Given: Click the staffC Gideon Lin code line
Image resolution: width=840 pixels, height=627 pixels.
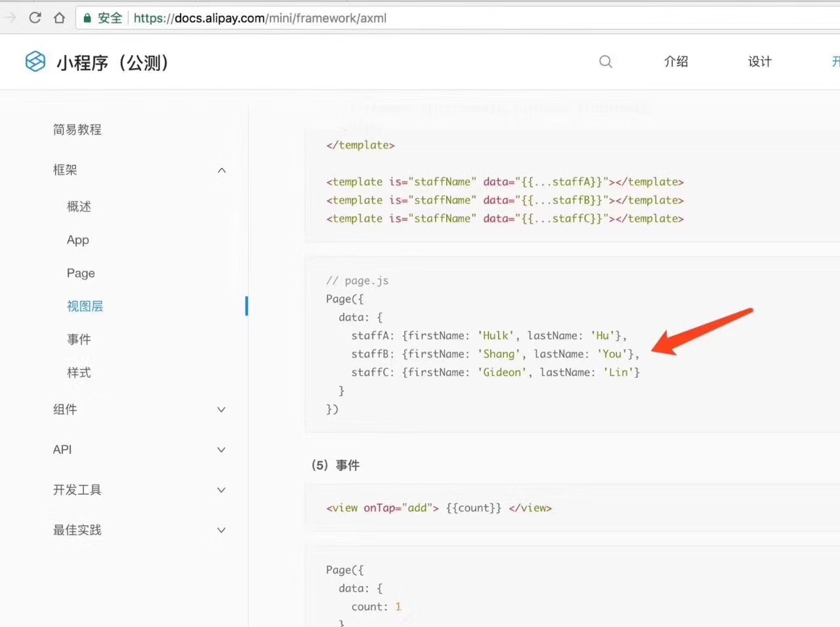Looking at the screenshot, I should [495, 373].
